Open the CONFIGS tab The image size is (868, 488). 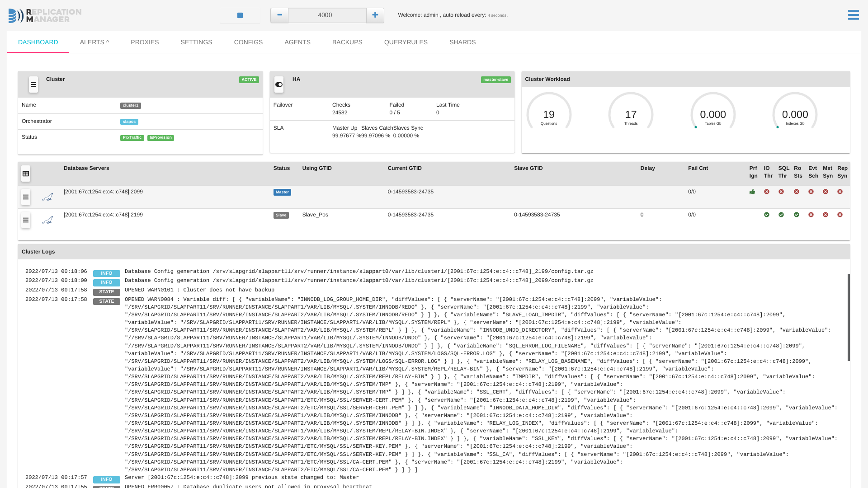pyautogui.click(x=248, y=42)
